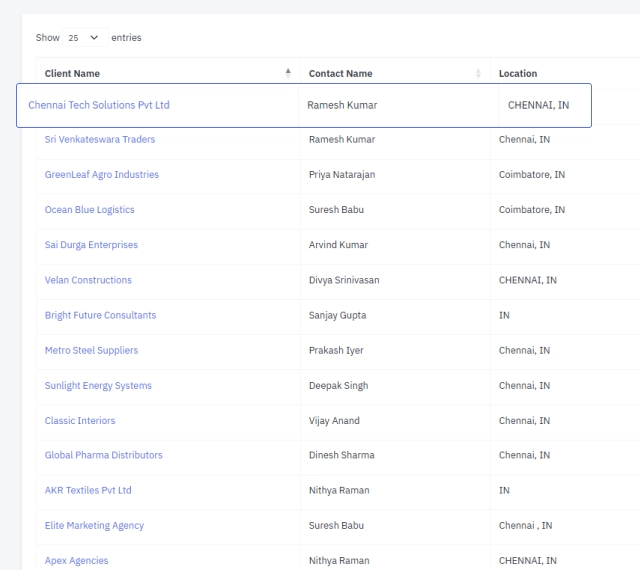Select location Chennai, IN for Sri Venkateswara Traders
Viewport: 640px width, 570px height.
coord(524,140)
